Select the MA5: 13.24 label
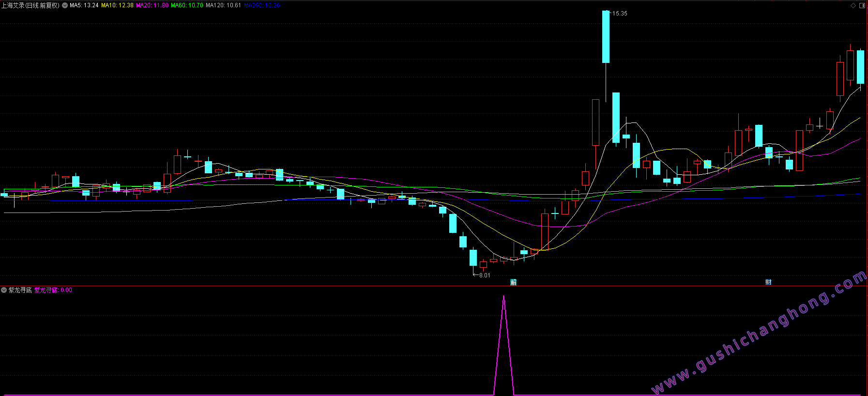This screenshot has height=396, width=868. point(84,5)
